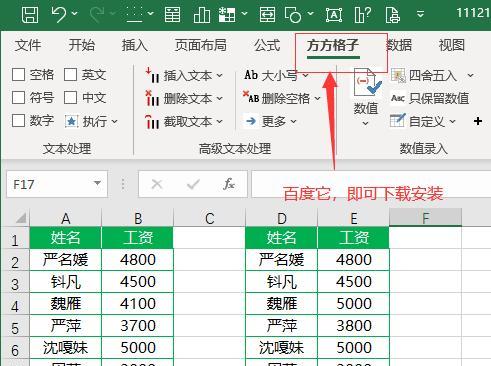Click cell B4 with value 4100

pyautogui.click(x=137, y=304)
